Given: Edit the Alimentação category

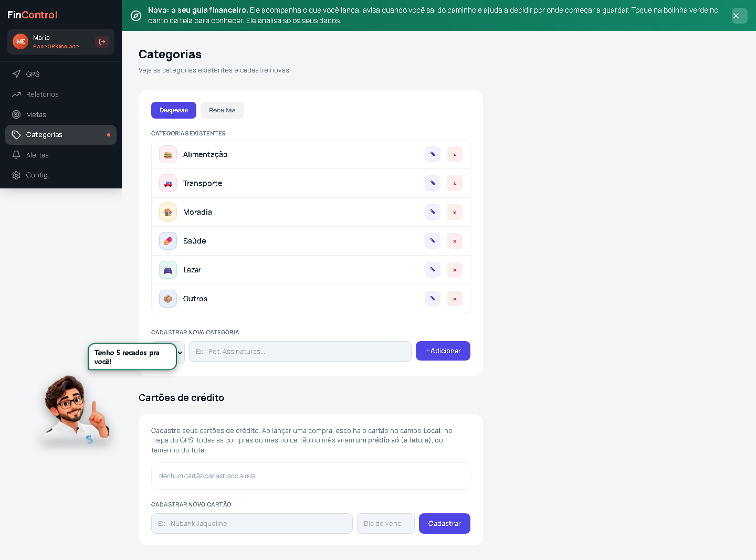Looking at the screenshot, I should tap(433, 154).
